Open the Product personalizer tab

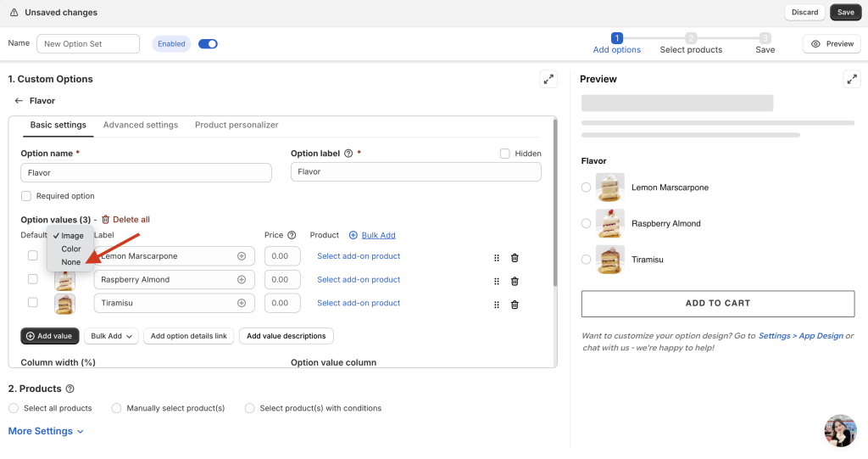pyautogui.click(x=236, y=125)
